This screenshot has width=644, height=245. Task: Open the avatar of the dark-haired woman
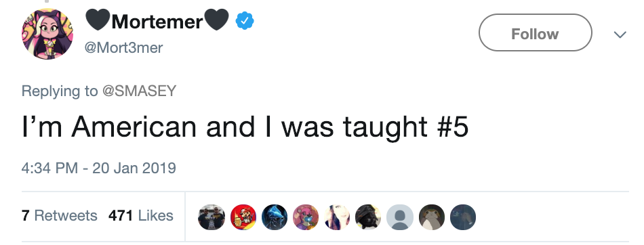[337, 217]
